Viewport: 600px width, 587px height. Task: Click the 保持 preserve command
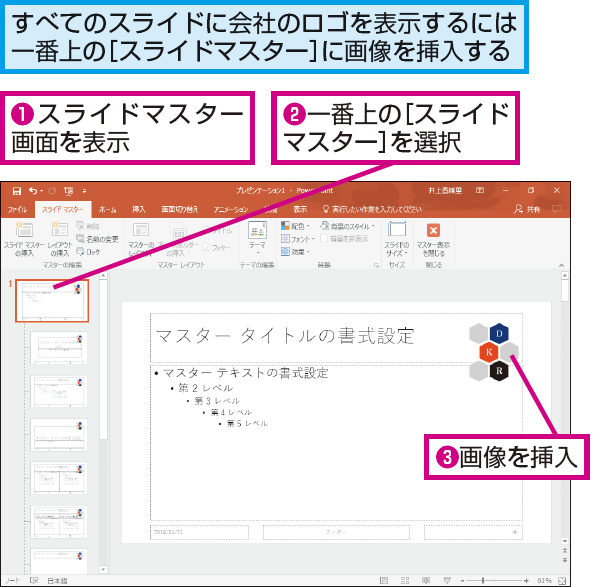(x=88, y=252)
